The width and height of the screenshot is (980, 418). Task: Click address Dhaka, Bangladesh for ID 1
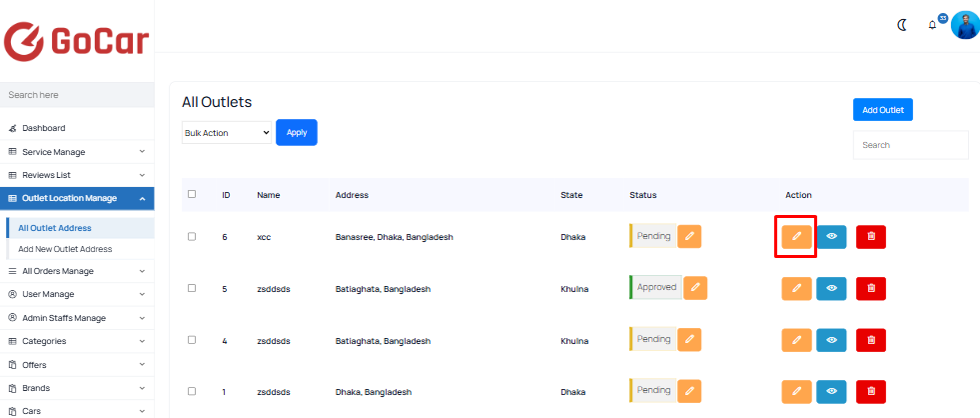374,392
